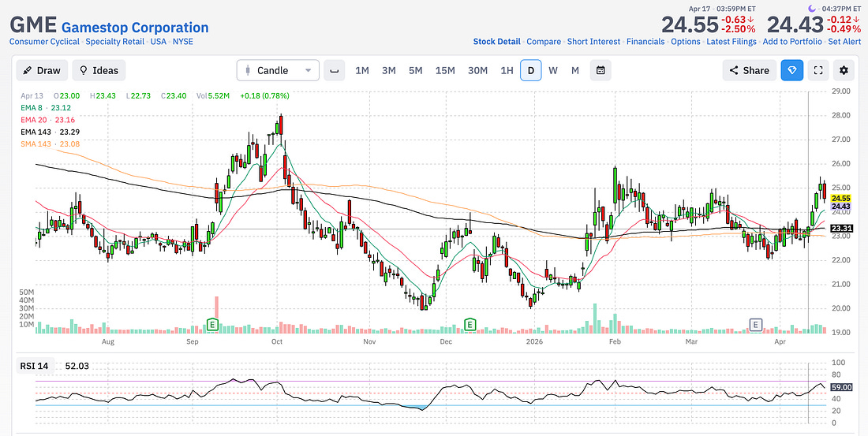Select the 5M interval
The height and width of the screenshot is (436, 868).
tap(416, 70)
